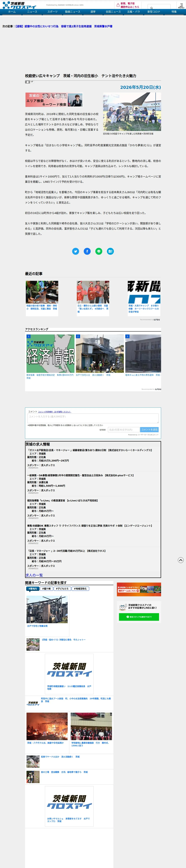Go to the 選挙 section
Screen dimensions: 186x868
93,12
